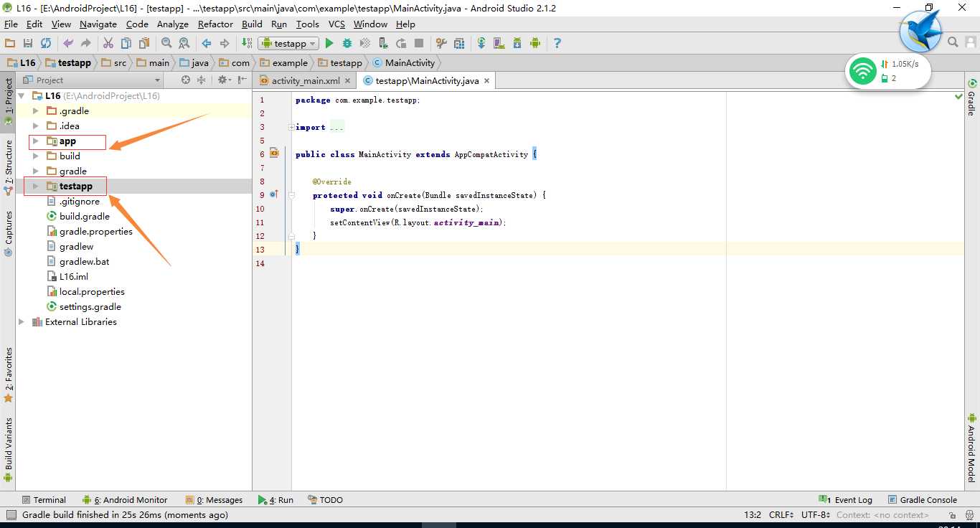This screenshot has width=980, height=528.
Task: Click the Make Project icon
Action: [247, 43]
